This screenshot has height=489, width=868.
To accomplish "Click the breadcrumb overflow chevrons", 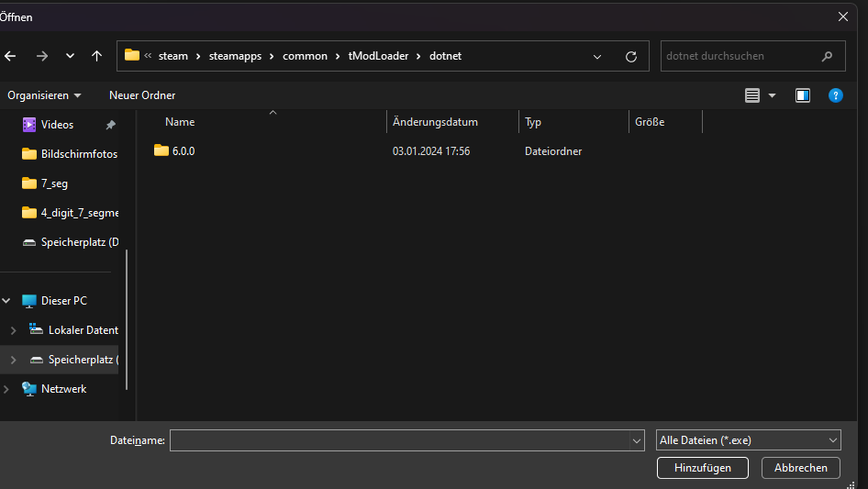I will coord(148,55).
